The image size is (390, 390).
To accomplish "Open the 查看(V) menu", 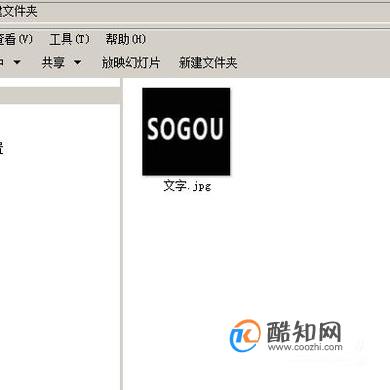I will (x=16, y=39).
